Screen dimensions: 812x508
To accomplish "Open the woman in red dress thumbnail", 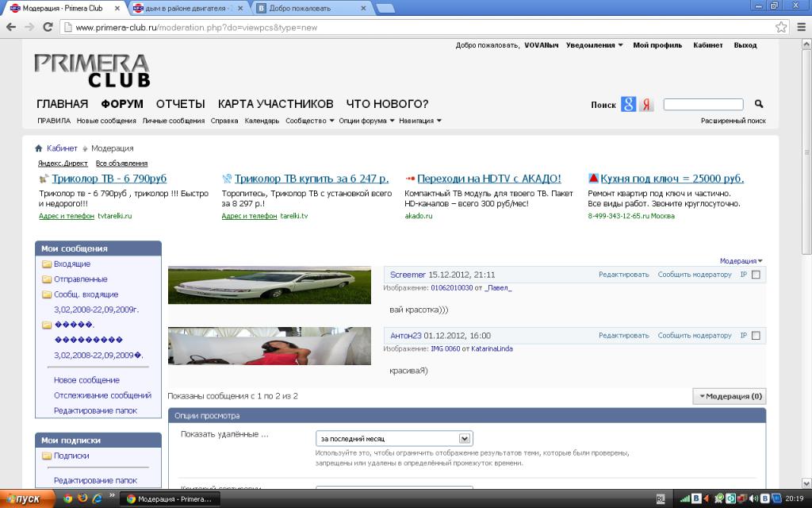I will coord(270,346).
